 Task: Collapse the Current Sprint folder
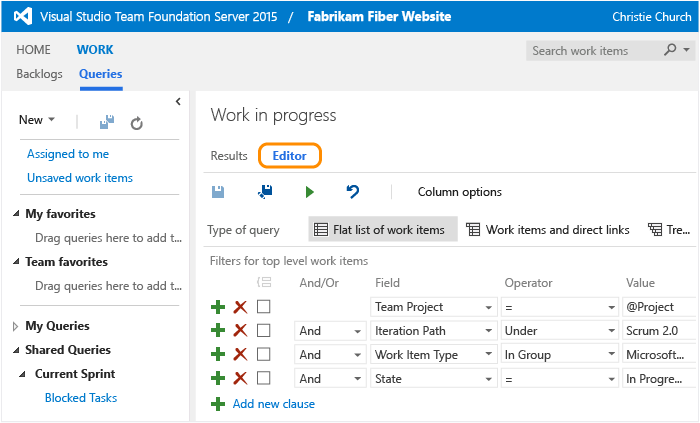coord(22,374)
